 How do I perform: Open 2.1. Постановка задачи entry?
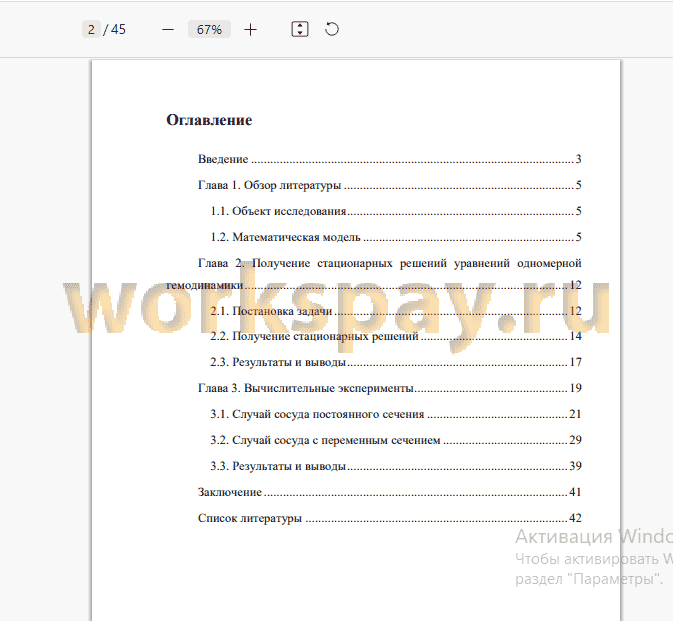coord(396,311)
